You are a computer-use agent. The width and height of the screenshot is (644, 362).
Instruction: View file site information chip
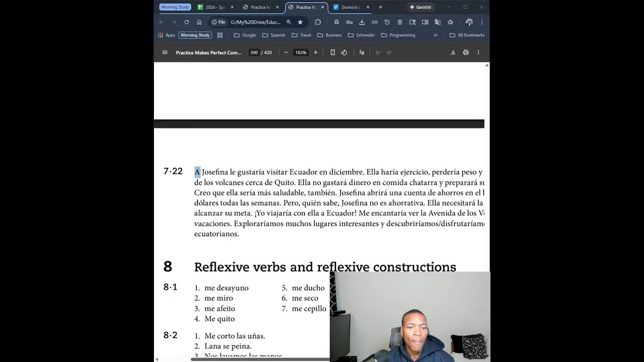pos(219,22)
